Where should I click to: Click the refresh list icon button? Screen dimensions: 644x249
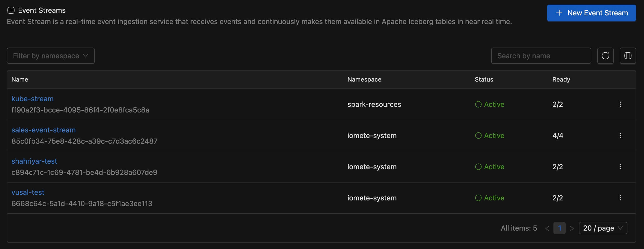click(x=605, y=56)
